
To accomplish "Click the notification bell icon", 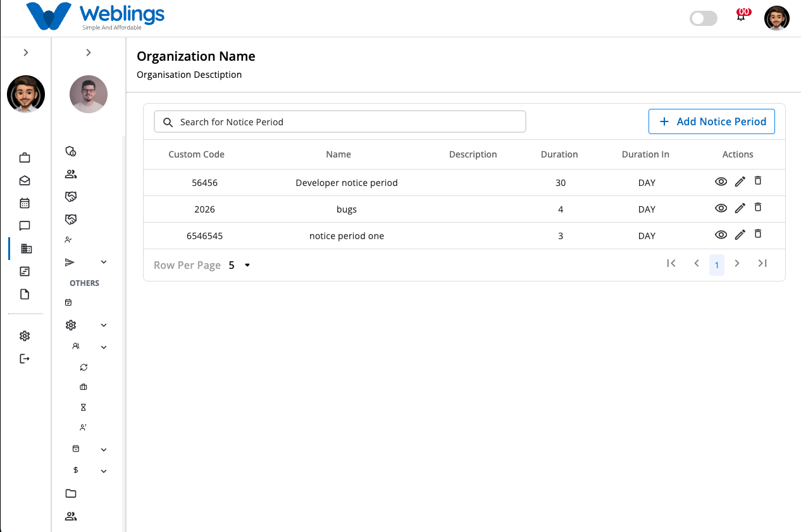I will (x=741, y=16).
